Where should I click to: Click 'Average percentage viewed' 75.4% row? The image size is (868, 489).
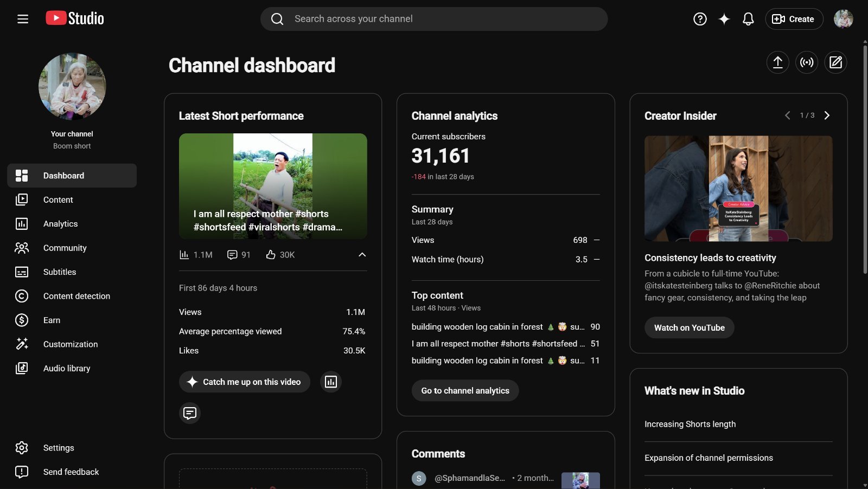coord(272,331)
